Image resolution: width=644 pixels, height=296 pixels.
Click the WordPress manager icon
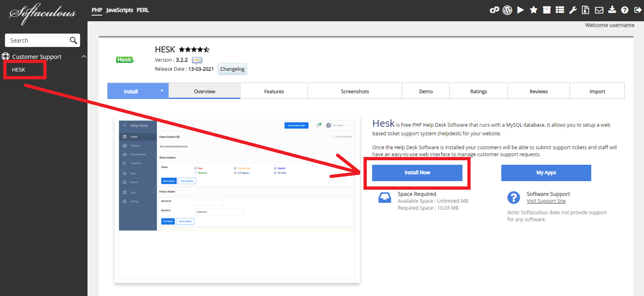point(507,10)
